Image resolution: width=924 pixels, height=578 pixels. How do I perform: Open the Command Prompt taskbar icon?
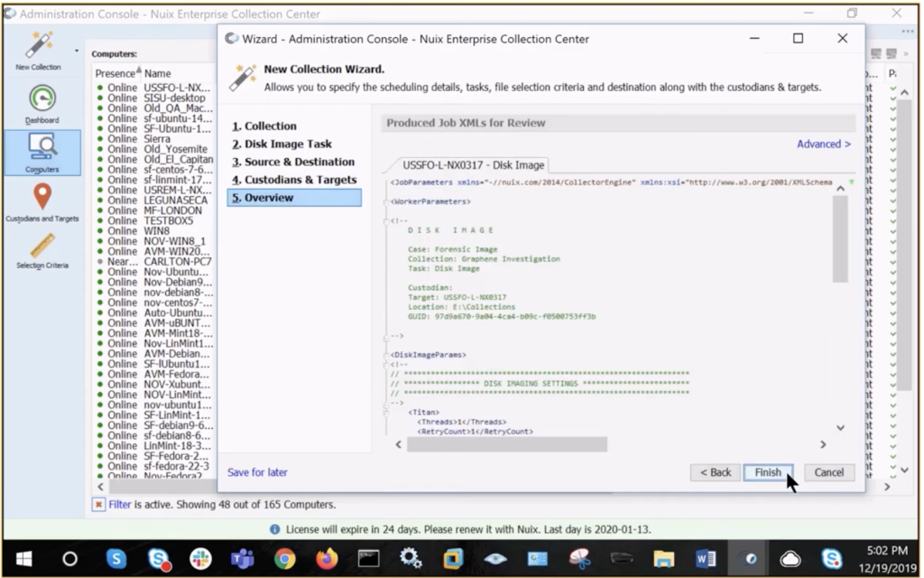(369, 558)
